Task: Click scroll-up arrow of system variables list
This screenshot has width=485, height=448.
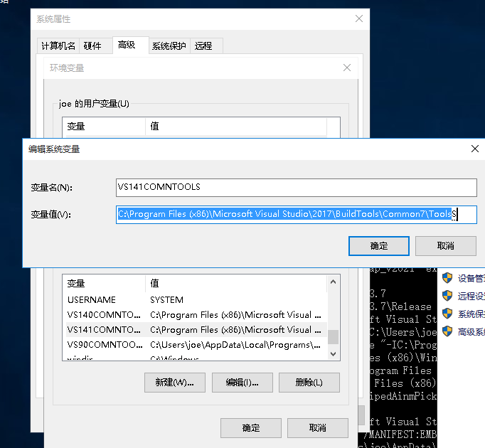Action: coord(333,282)
